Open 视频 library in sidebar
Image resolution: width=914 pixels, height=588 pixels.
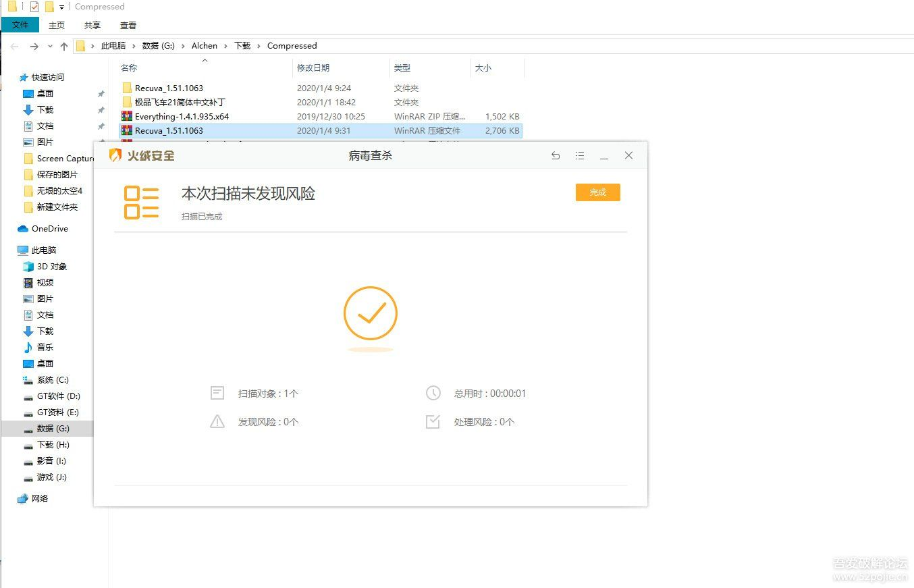pos(38,283)
